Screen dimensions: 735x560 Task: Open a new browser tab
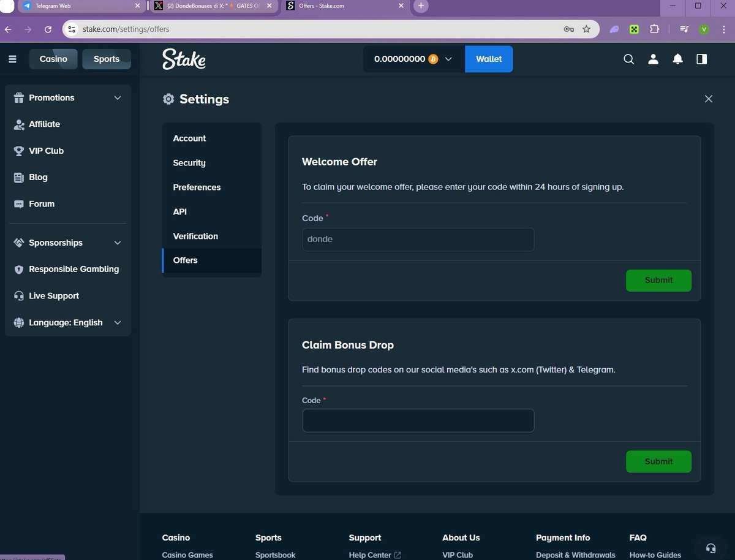(421, 6)
